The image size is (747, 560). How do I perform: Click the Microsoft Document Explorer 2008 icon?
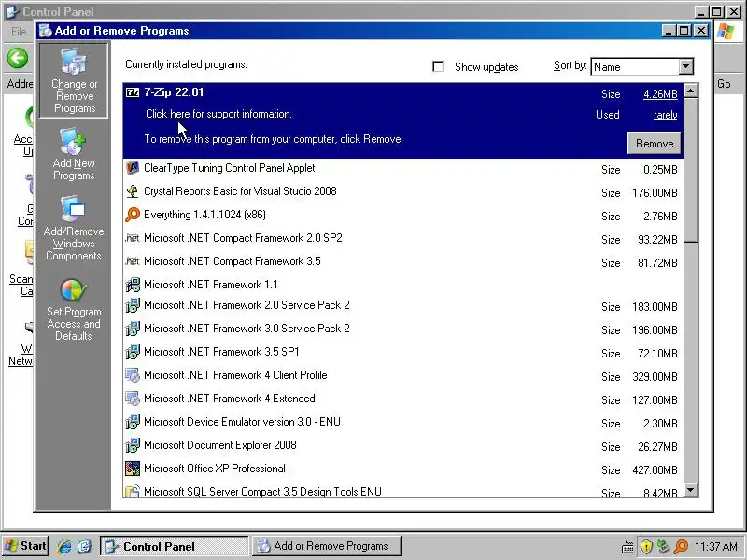(x=133, y=445)
